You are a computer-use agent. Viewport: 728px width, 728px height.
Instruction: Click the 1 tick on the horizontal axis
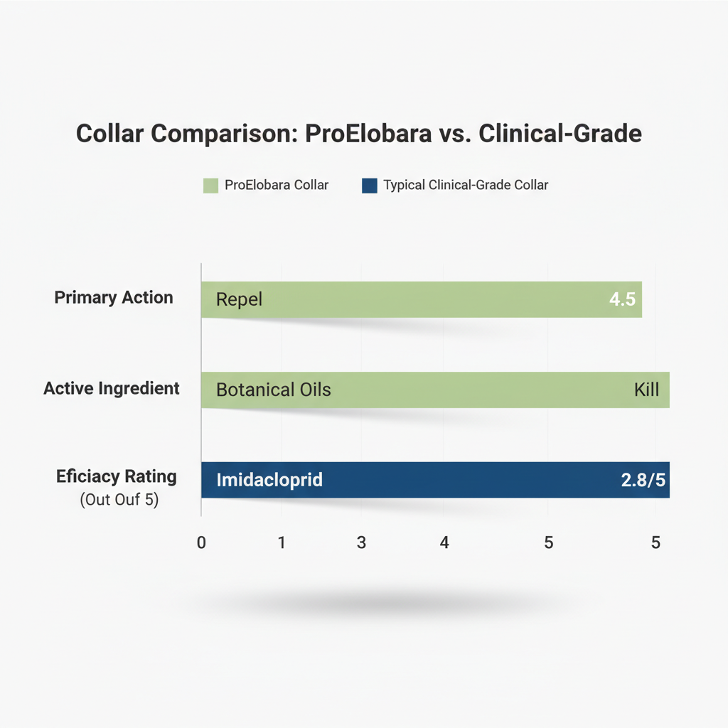282,542
